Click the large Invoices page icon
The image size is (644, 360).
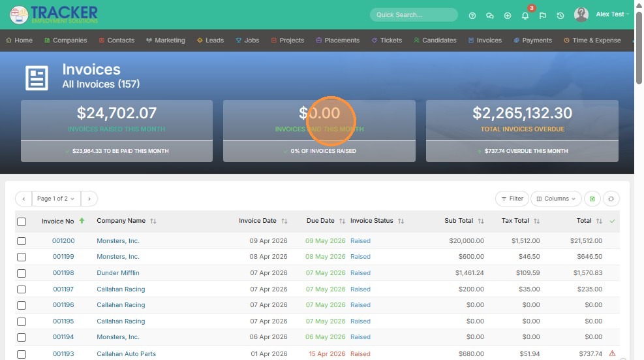click(x=37, y=78)
